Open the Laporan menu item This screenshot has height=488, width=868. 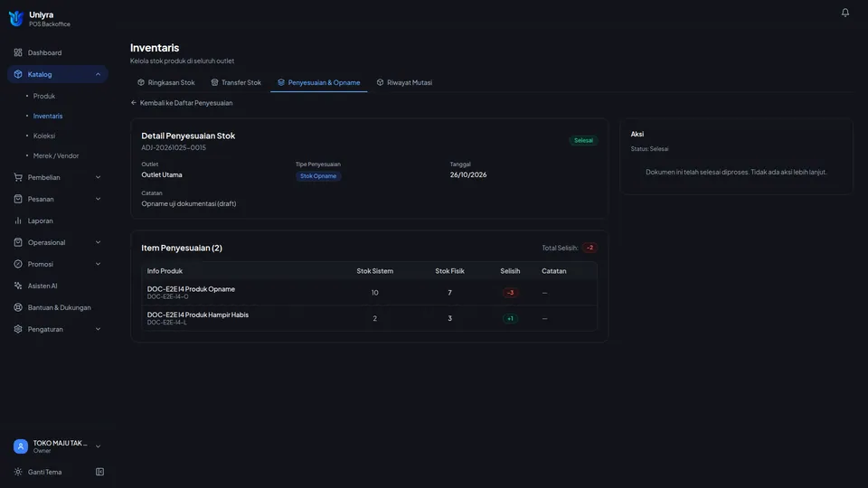pyautogui.click(x=58, y=221)
